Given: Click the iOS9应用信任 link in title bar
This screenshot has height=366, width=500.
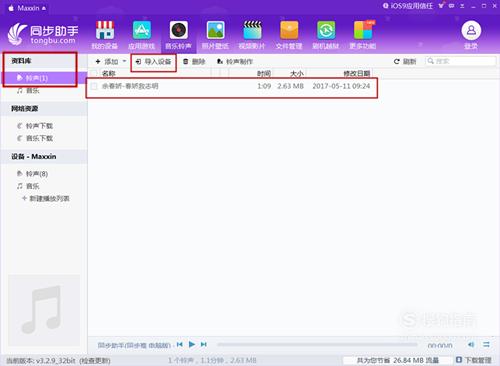Looking at the screenshot, I should [408, 6].
